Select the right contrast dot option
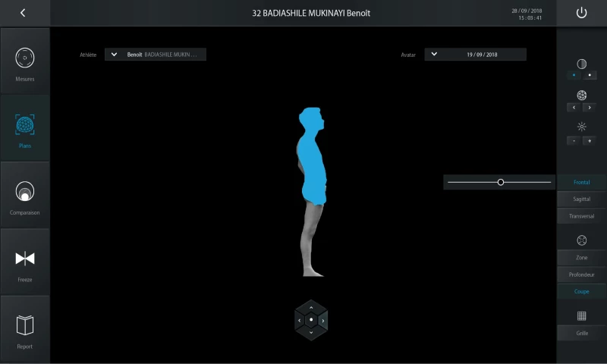Image resolution: width=607 pixels, height=364 pixels. click(590, 75)
